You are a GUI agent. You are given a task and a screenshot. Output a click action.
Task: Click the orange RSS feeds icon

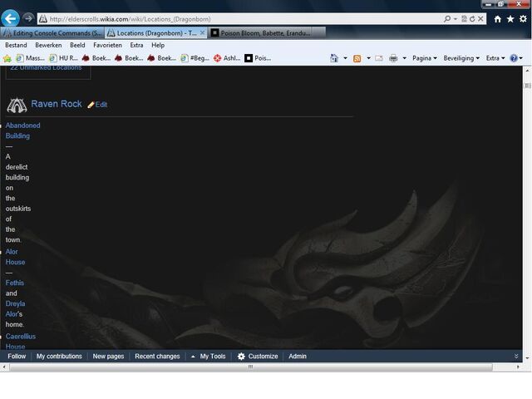(x=357, y=58)
